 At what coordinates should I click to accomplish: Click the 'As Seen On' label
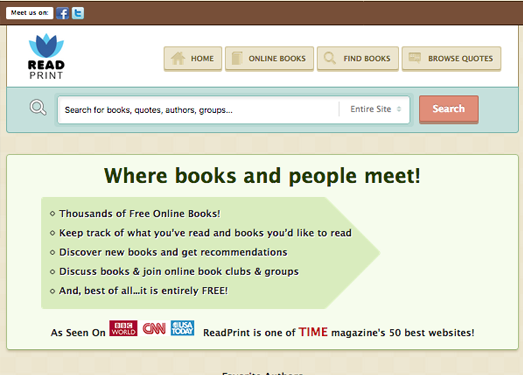[x=78, y=333]
